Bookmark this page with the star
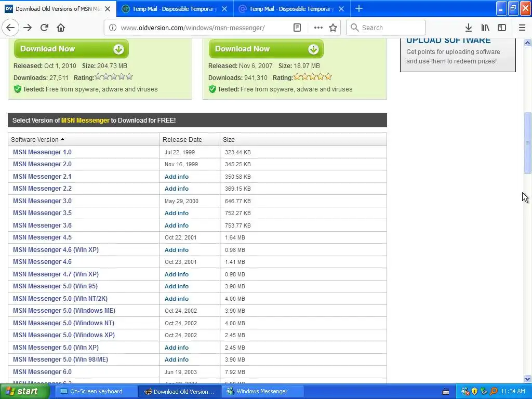 click(333, 28)
